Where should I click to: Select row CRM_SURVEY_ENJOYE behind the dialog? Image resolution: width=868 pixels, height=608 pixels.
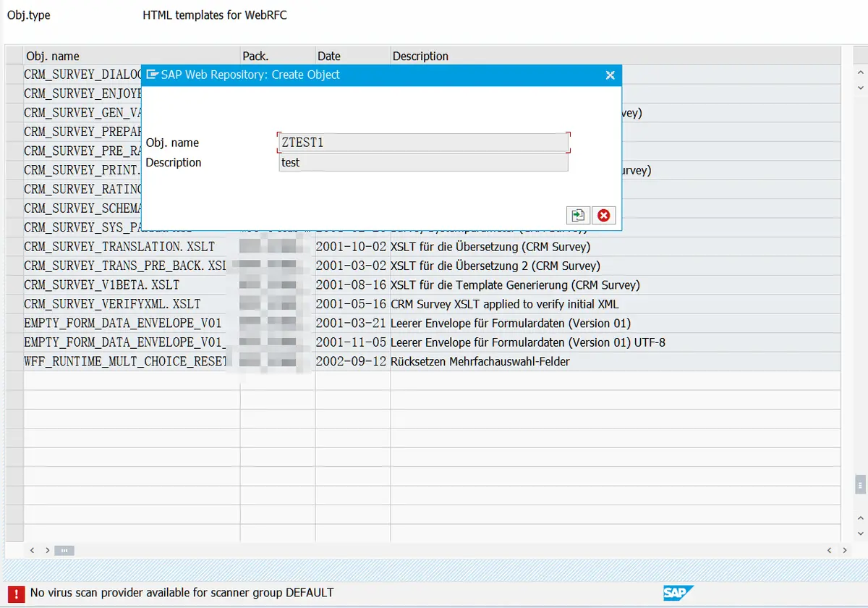[82, 93]
